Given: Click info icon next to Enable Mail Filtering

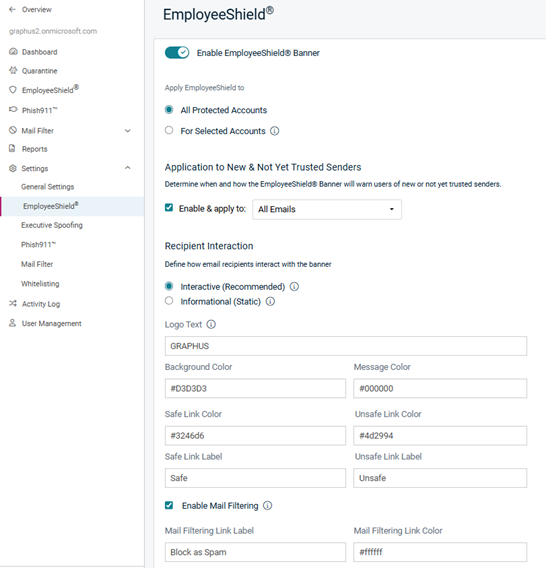Looking at the screenshot, I should pos(267,505).
